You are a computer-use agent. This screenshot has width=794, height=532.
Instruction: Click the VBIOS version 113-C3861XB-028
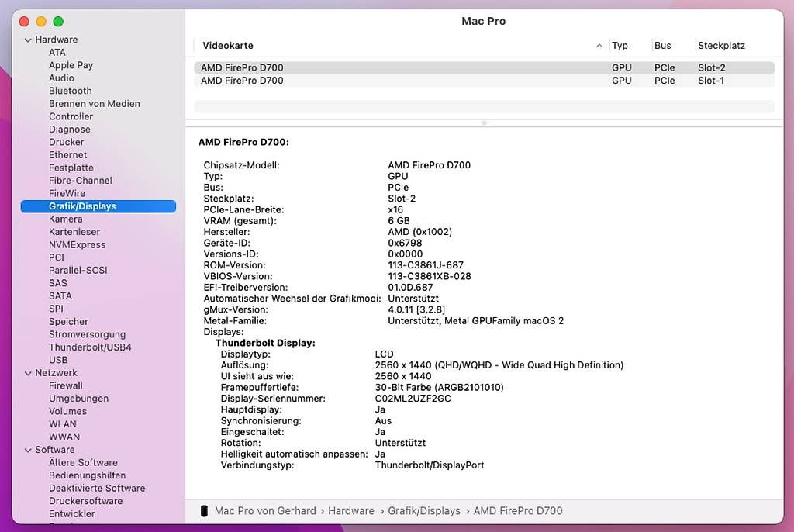click(x=430, y=277)
